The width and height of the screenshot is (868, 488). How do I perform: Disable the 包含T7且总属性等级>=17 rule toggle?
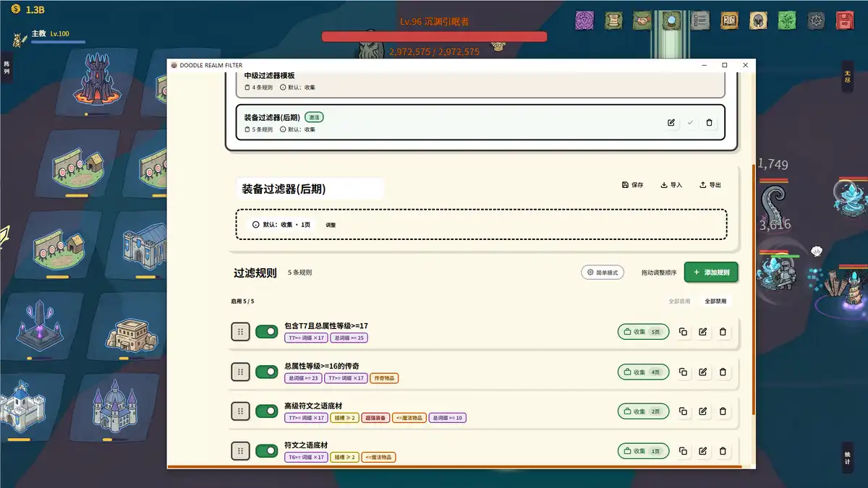pyautogui.click(x=267, y=332)
